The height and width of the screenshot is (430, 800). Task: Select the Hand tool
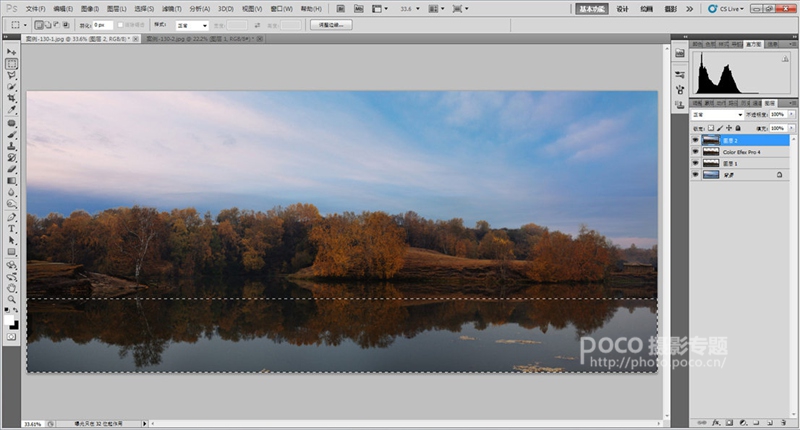pos(11,288)
